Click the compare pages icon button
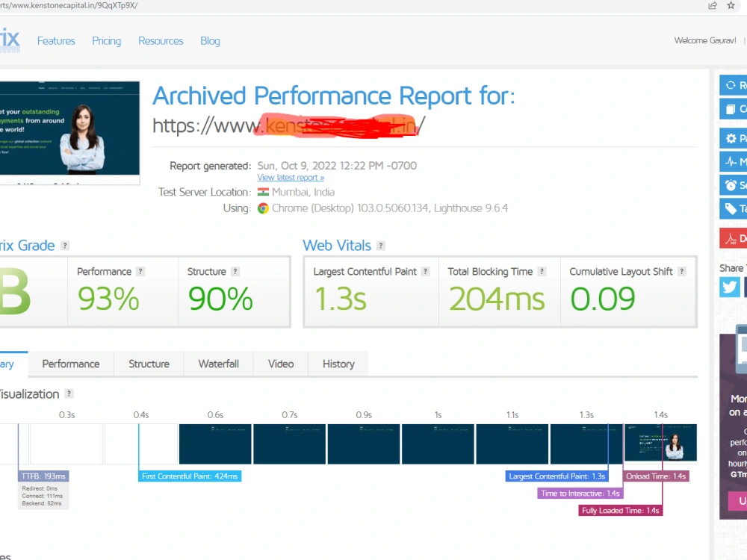This screenshot has width=747, height=560. (x=734, y=109)
